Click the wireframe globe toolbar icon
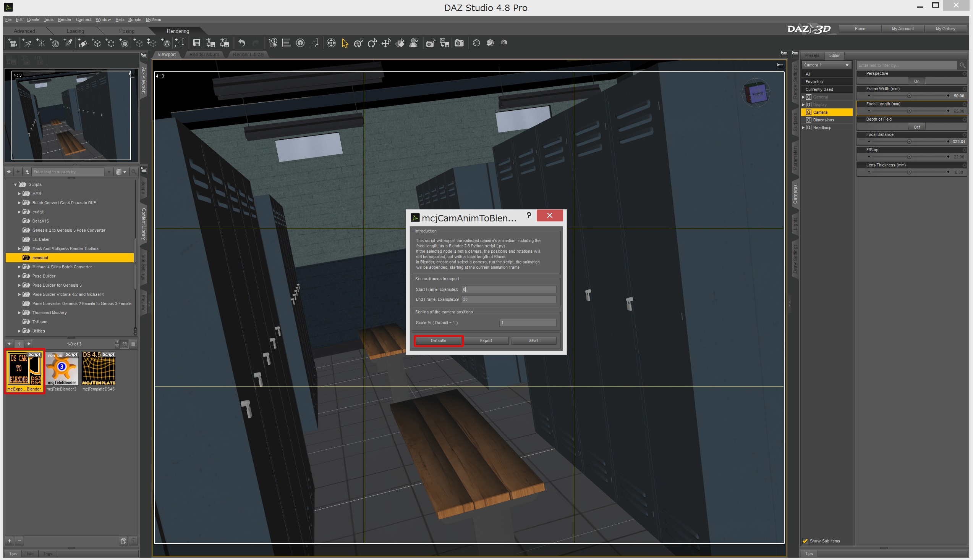Image resolution: width=973 pixels, height=560 pixels. (x=476, y=43)
